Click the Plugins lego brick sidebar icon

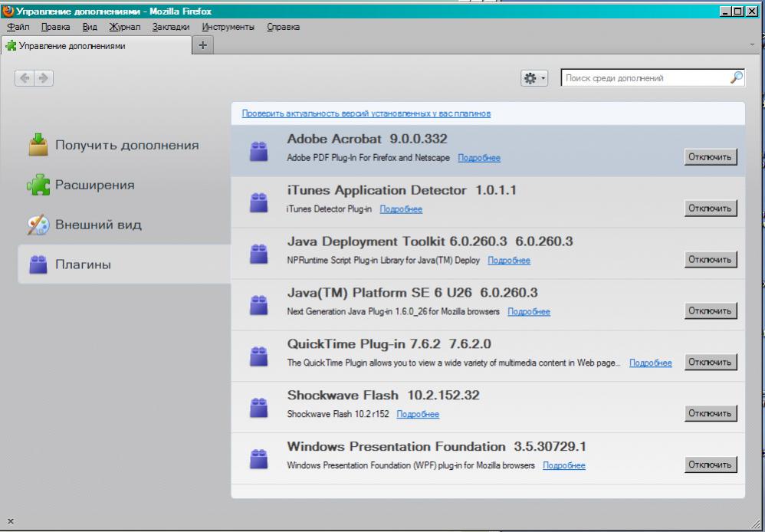pos(38,265)
